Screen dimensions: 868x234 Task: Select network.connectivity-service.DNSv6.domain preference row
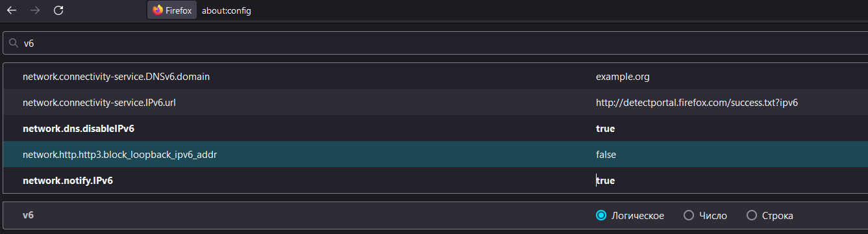(x=435, y=77)
